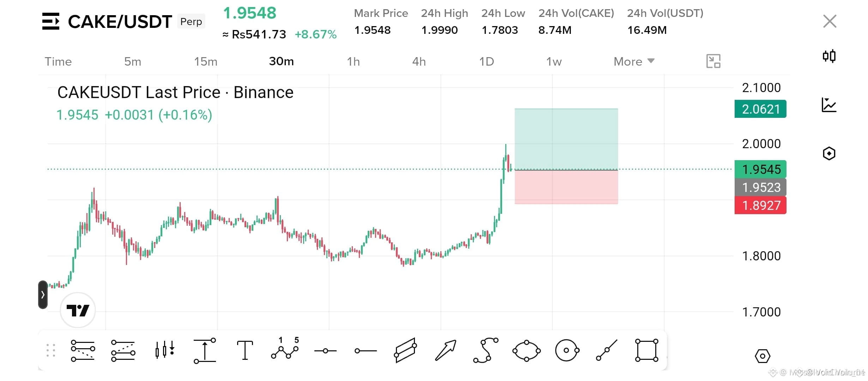Click the TradingView logo link
Screen dimensions: 868x381
tap(78, 310)
